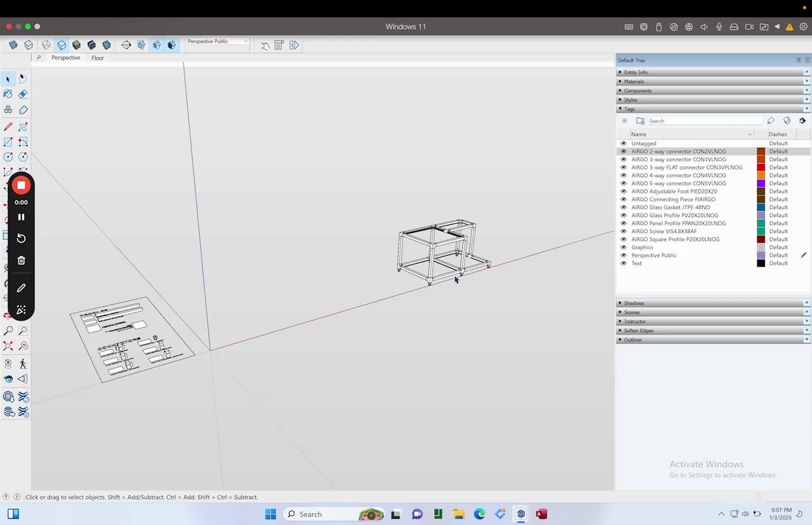Choose the Circle drawing tool
This screenshot has width=812, height=525.
(x=8, y=157)
